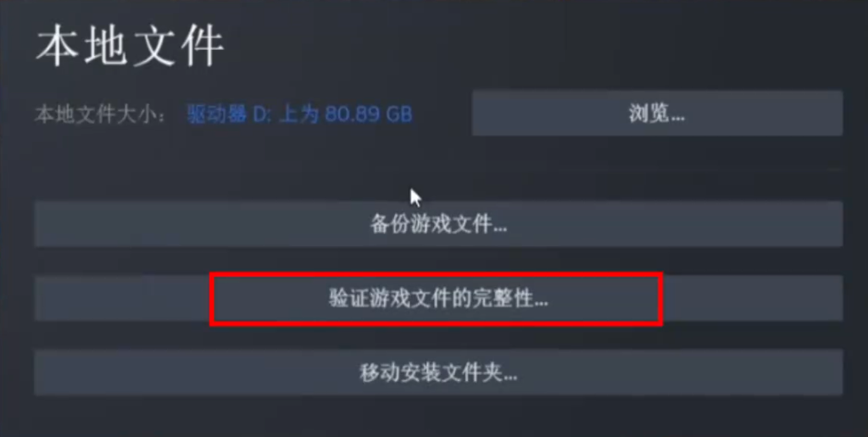This screenshot has height=437, width=868.
Task: Choose 移动安装文件夹... button
Action: coord(438,373)
